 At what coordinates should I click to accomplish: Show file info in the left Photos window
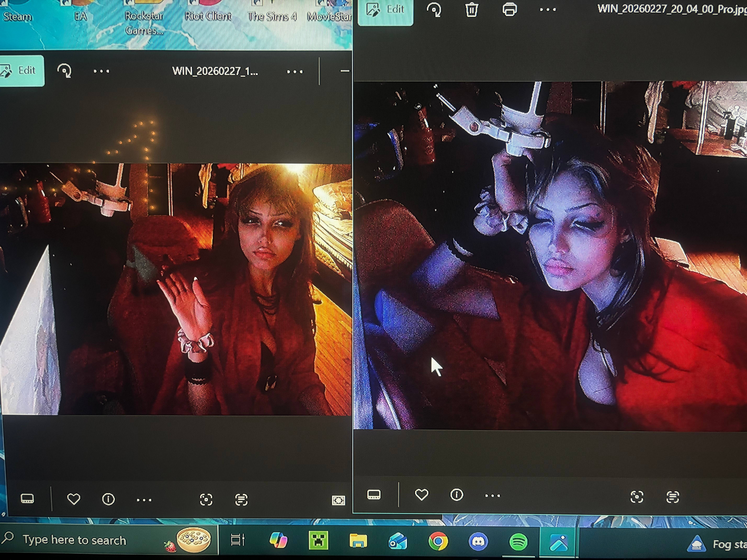108,499
